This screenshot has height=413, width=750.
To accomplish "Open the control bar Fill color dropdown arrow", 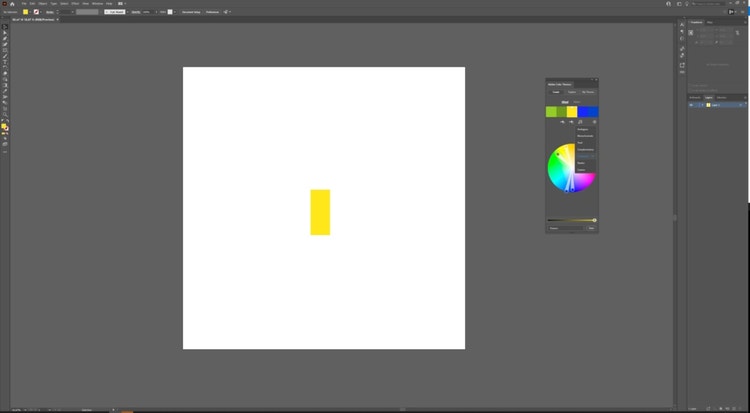I will click(30, 12).
